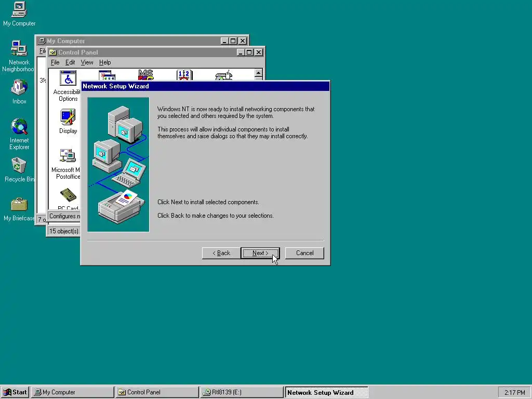The width and height of the screenshot is (532, 399).
Task: Select the MS-DOS Console icon in Control Panel
Action: [146, 75]
